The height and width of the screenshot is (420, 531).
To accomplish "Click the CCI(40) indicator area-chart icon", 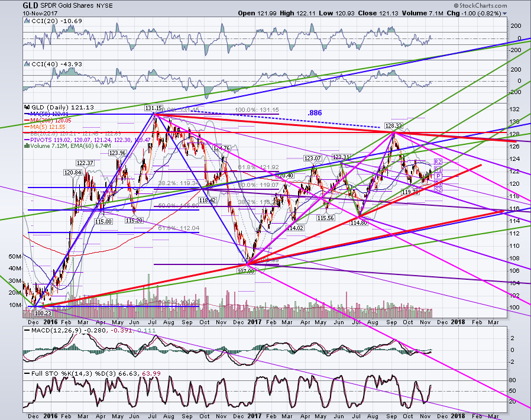I will click(27, 64).
